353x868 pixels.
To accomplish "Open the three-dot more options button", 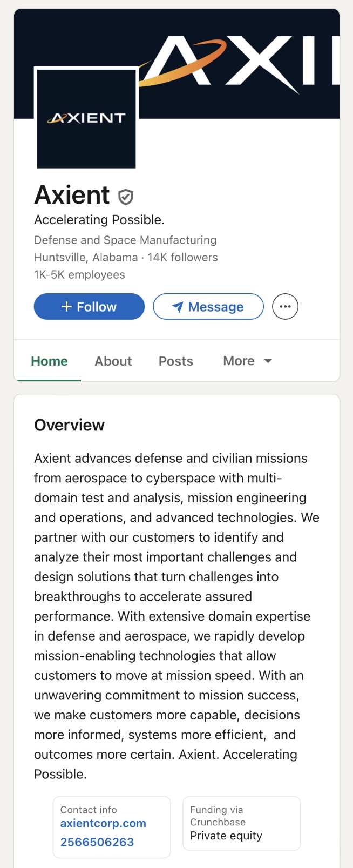I will (285, 307).
